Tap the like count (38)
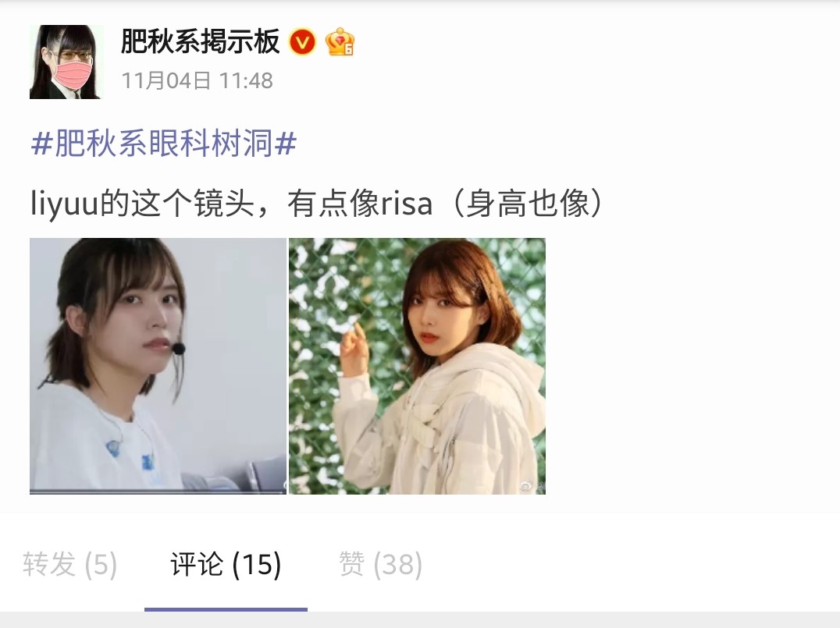This screenshot has height=628, width=840. [397, 564]
